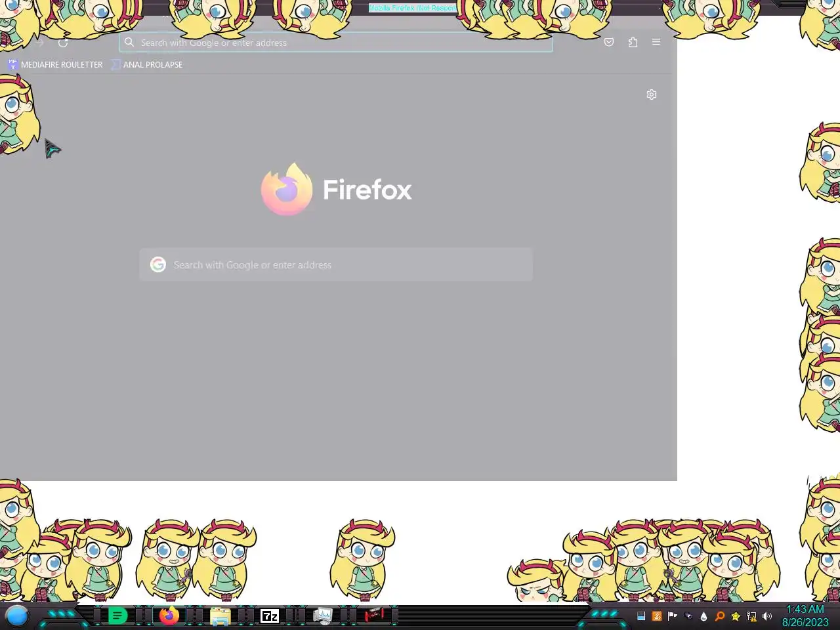Viewport: 840px width, 630px height.
Task: Click the Google logo in search box
Action: [158, 264]
